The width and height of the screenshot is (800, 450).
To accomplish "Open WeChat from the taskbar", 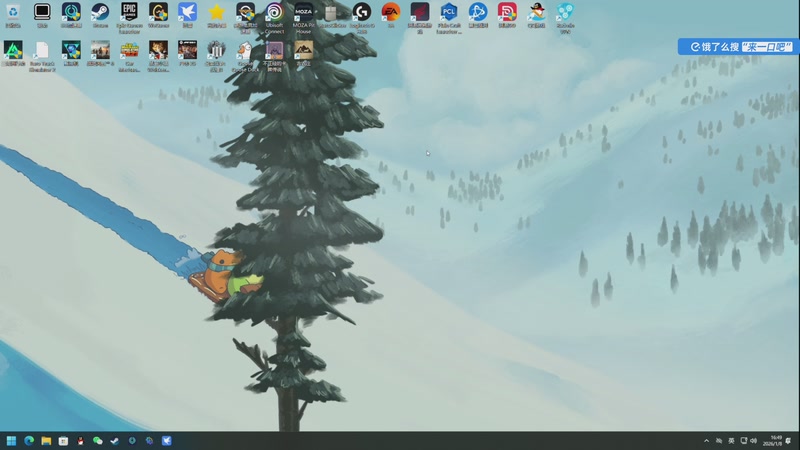I will pos(97,441).
